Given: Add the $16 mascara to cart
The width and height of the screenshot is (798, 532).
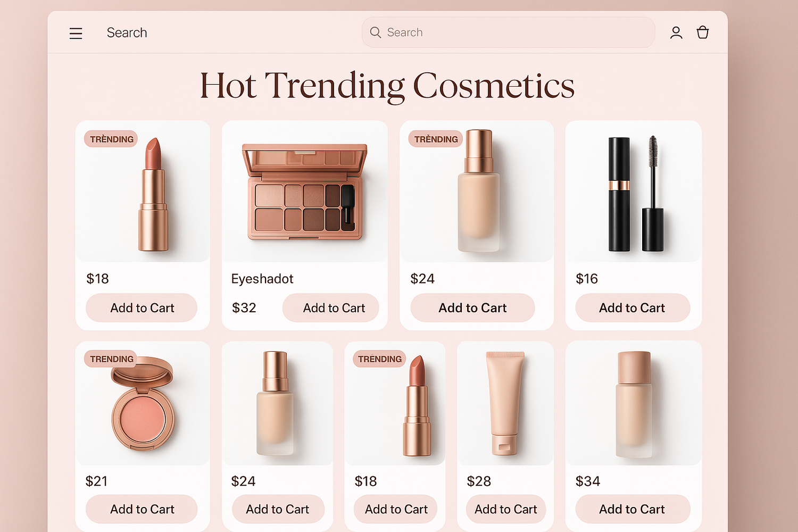Looking at the screenshot, I should [x=633, y=307].
